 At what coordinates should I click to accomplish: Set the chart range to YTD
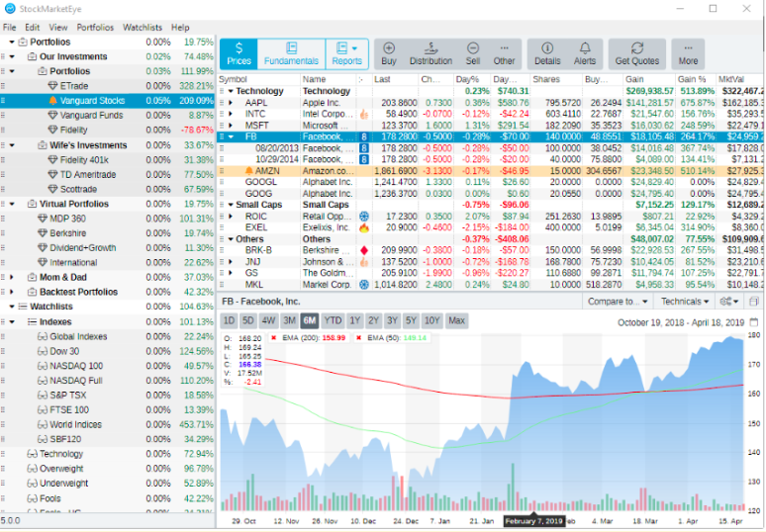[333, 320]
